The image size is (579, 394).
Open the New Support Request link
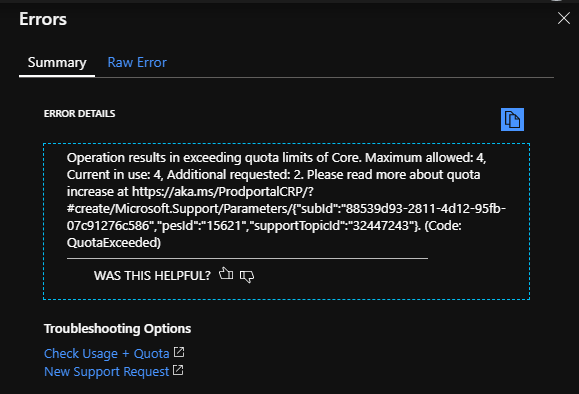106,371
